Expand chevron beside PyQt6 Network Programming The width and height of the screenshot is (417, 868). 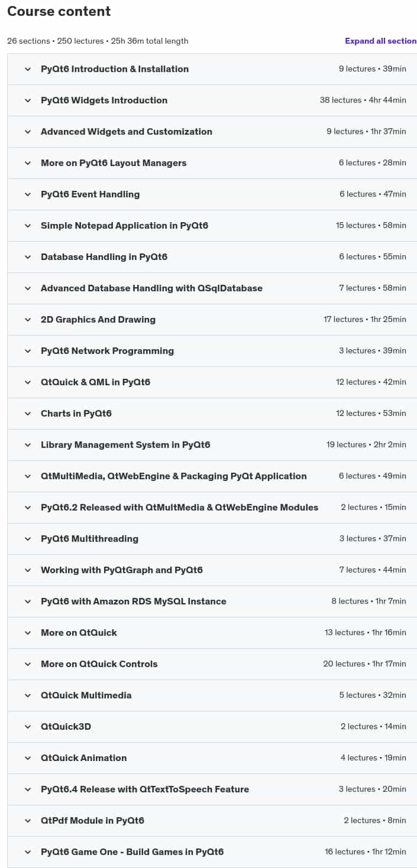[x=27, y=351]
